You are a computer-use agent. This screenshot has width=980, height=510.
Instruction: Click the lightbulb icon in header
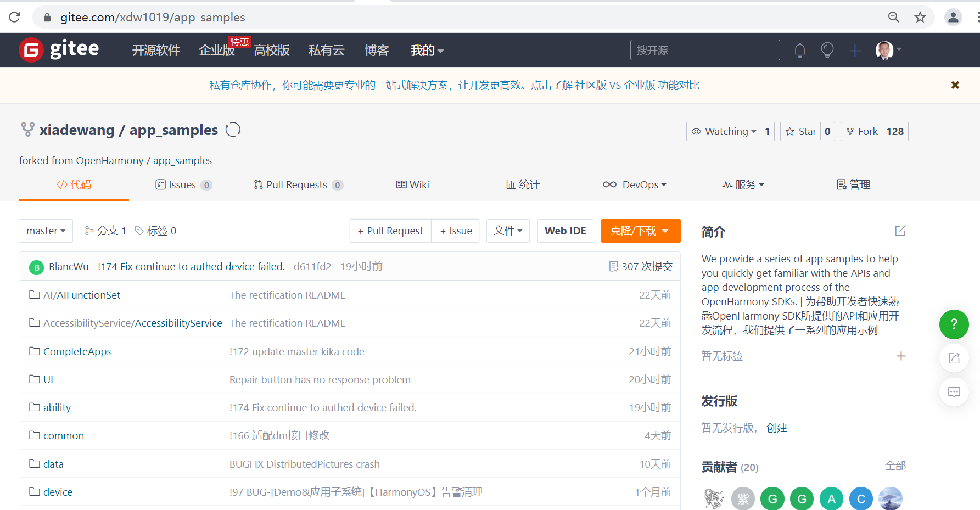(827, 51)
